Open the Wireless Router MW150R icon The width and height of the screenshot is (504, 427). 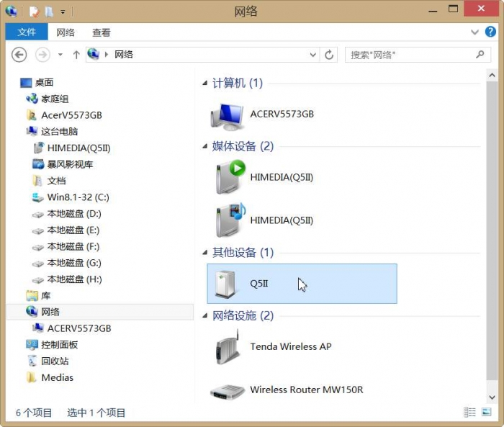(228, 392)
